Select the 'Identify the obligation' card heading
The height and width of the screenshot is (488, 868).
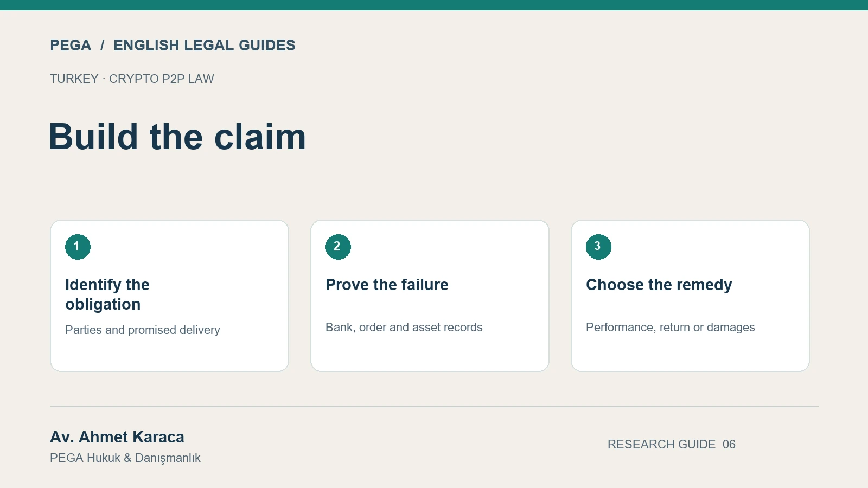point(107,294)
